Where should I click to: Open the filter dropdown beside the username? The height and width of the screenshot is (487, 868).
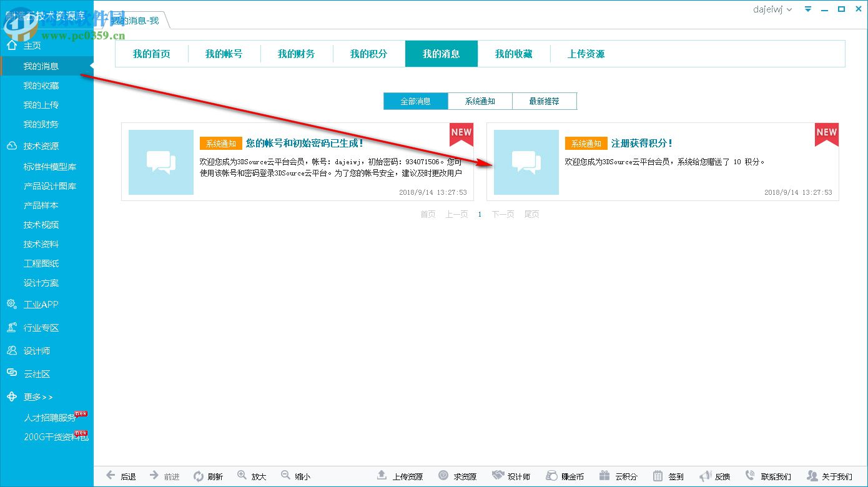(808, 9)
